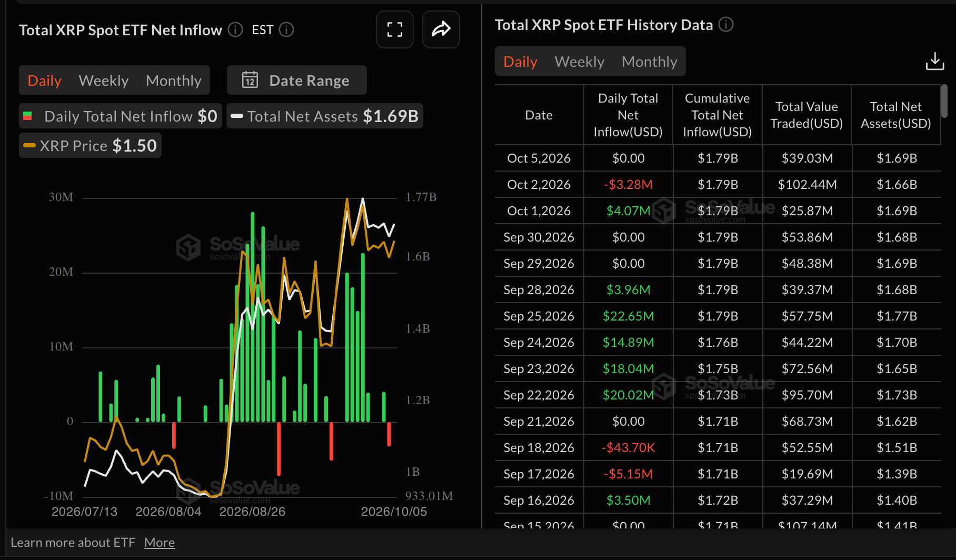Click Daily Total Net Inflow(USD) column header
Screen dimensions: 956x560
pos(628,115)
